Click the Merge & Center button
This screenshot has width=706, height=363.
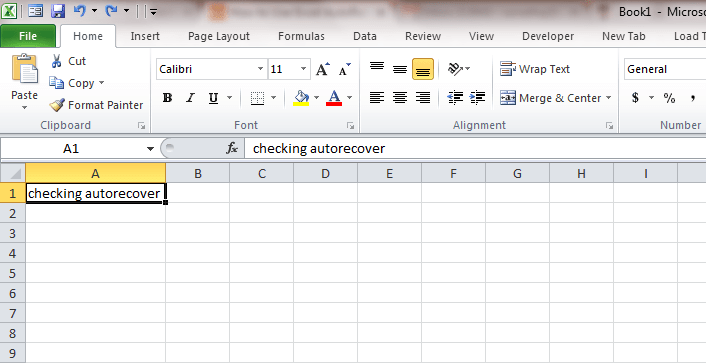[550, 98]
